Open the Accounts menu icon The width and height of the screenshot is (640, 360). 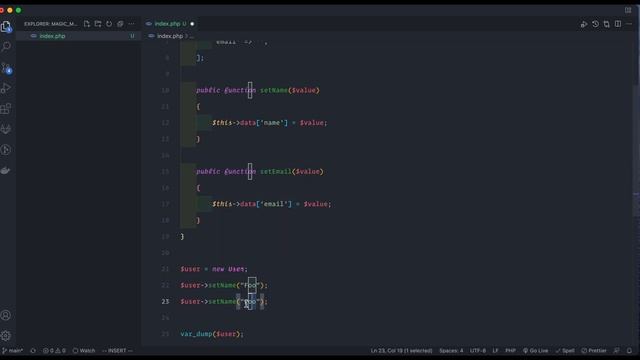tap(6, 315)
